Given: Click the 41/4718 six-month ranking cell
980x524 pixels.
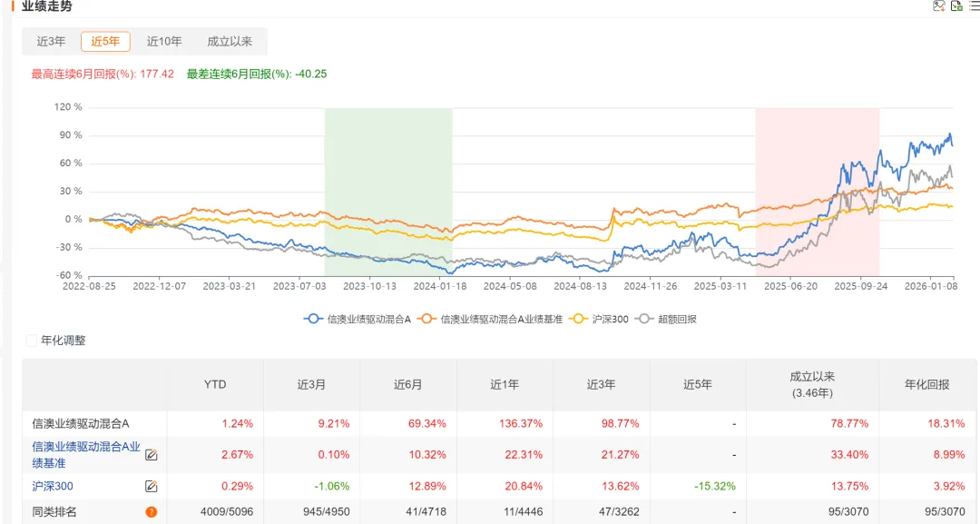Looking at the screenshot, I should tap(426, 512).
